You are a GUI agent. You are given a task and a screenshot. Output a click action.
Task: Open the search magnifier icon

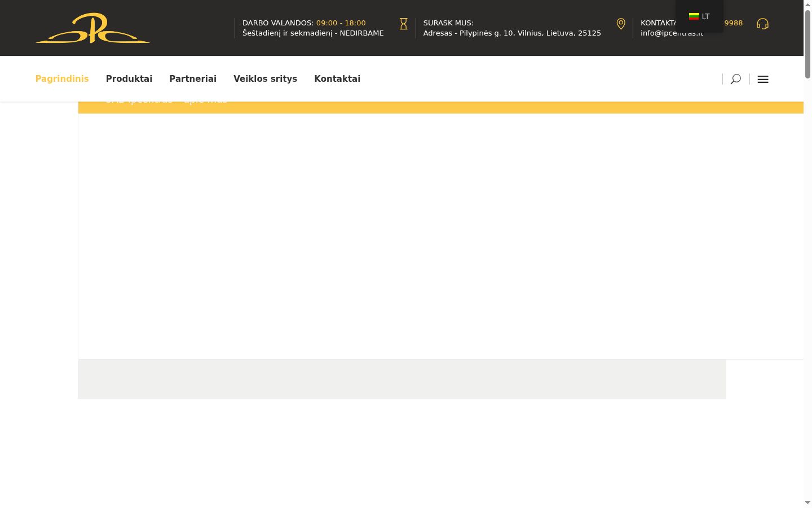pos(735,79)
